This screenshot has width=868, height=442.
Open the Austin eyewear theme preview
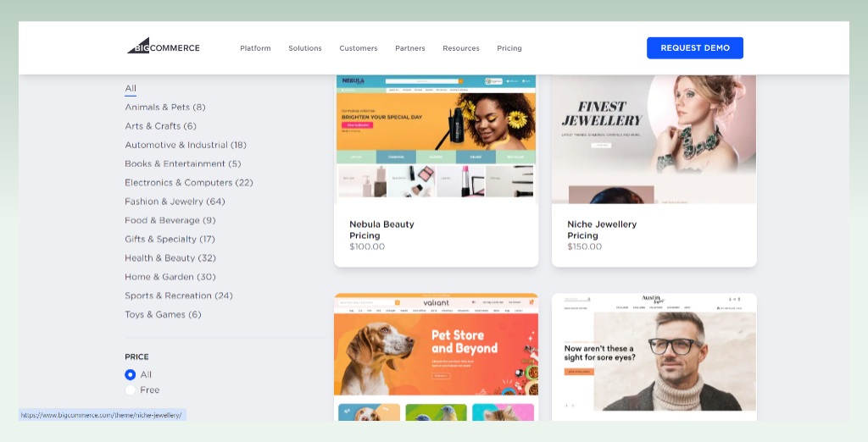tap(654, 356)
